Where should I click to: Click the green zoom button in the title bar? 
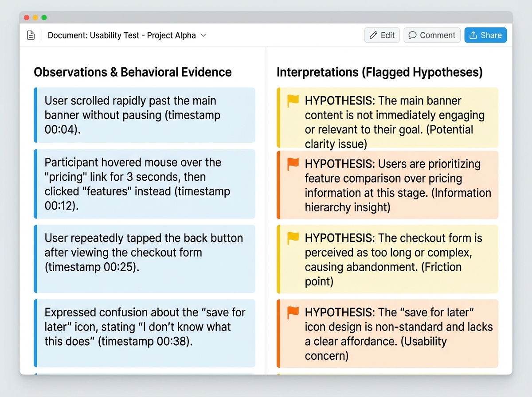tap(44, 17)
